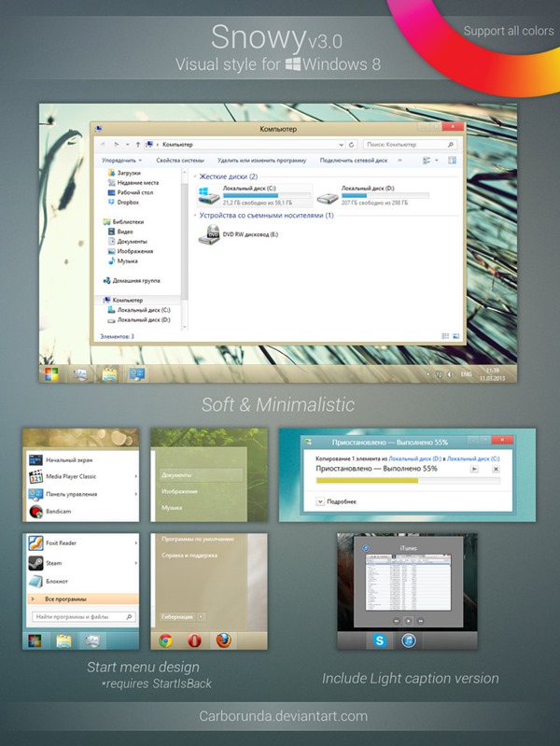The height and width of the screenshot is (746, 560).
Task: Resume the paused copy operation
Action: (x=474, y=469)
